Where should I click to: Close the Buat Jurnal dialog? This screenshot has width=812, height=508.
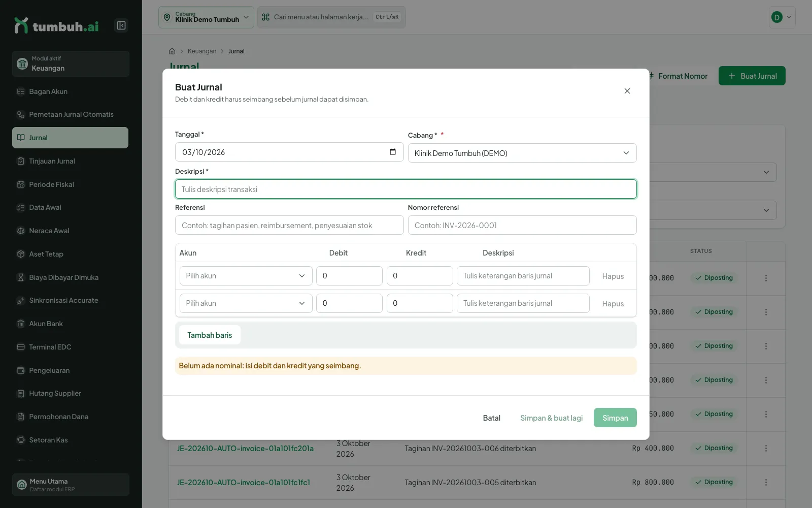(627, 91)
